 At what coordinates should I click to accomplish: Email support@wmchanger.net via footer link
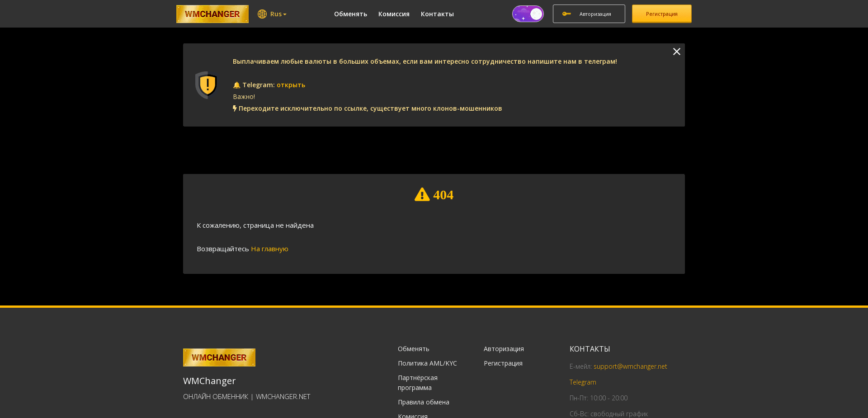coord(630,366)
